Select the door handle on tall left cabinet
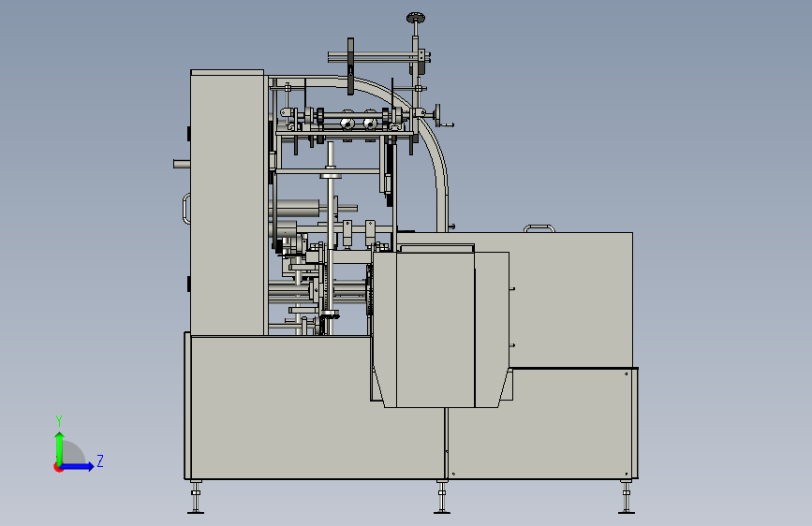Screen dimensions: 812x526 click(187, 209)
